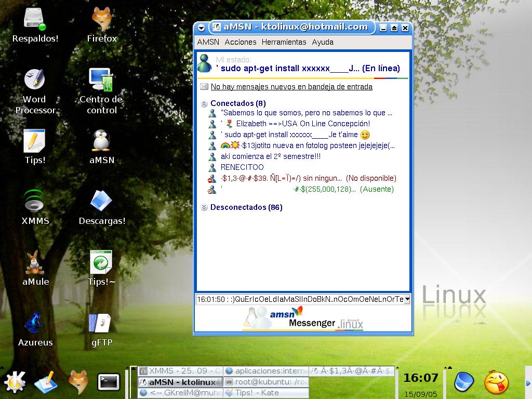This screenshot has width=532, height=399.
Task: Switch to Tips! - Kate taskbar entry
Action: coord(267,393)
